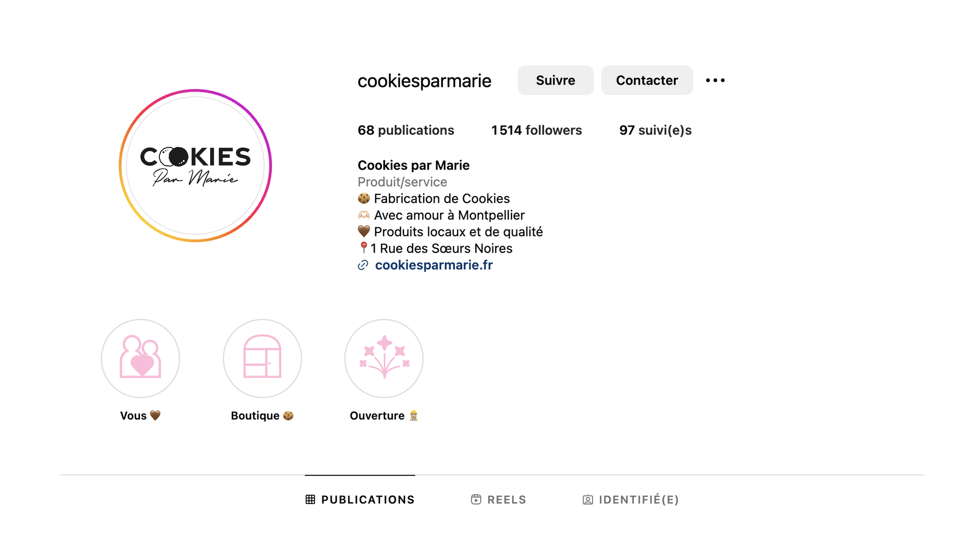Show the 1 514 followers list
This screenshot has width=980, height=551.
coord(536,130)
